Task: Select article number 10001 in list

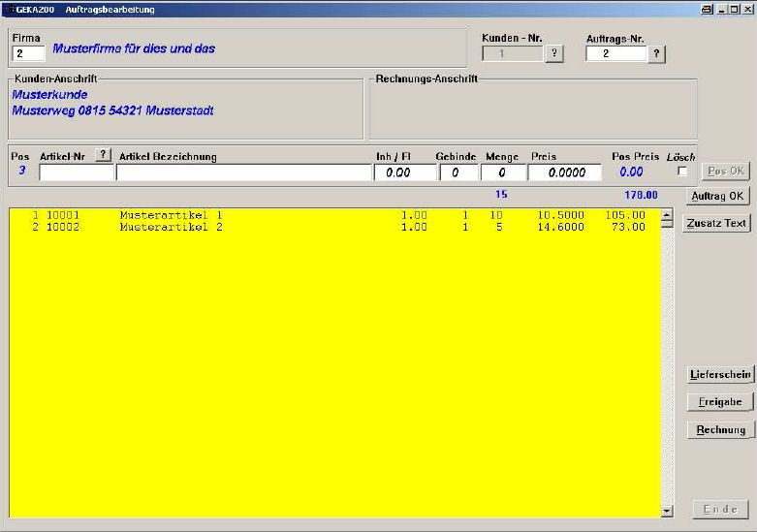Action: (63, 215)
